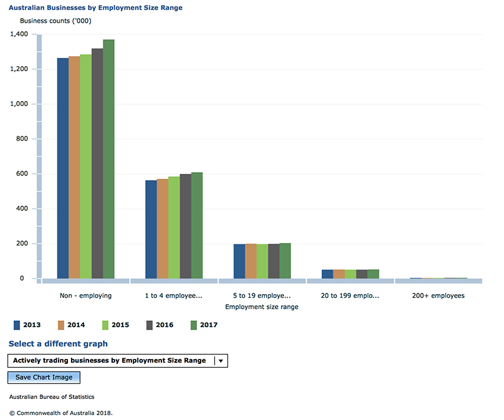This screenshot has height=420, width=504.
Task: Click the 2017 bar for 1 to 4 employees
Action: [197, 226]
